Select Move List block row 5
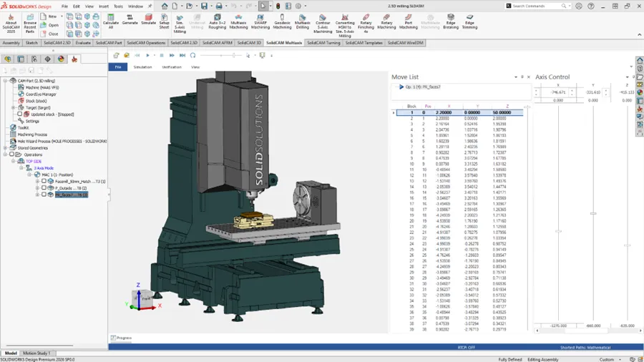 pos(459,135)
